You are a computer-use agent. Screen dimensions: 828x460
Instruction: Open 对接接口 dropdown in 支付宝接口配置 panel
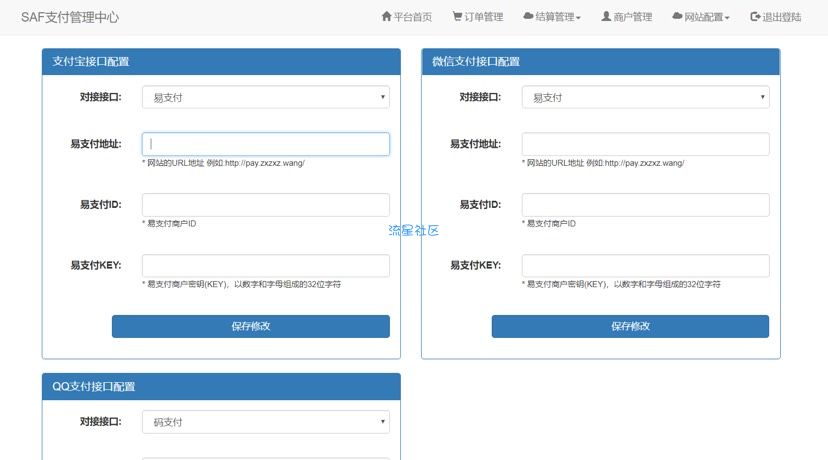[266, 97]
